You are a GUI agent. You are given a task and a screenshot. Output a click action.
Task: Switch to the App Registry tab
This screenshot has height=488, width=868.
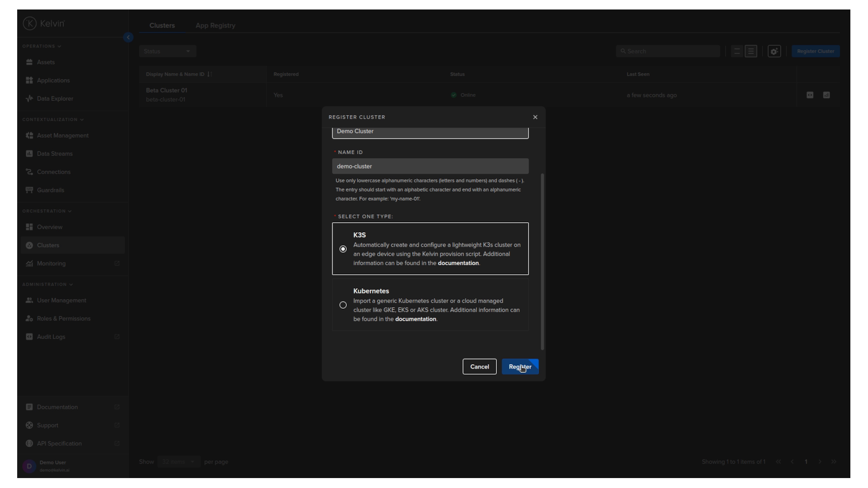tap(215, 25)
